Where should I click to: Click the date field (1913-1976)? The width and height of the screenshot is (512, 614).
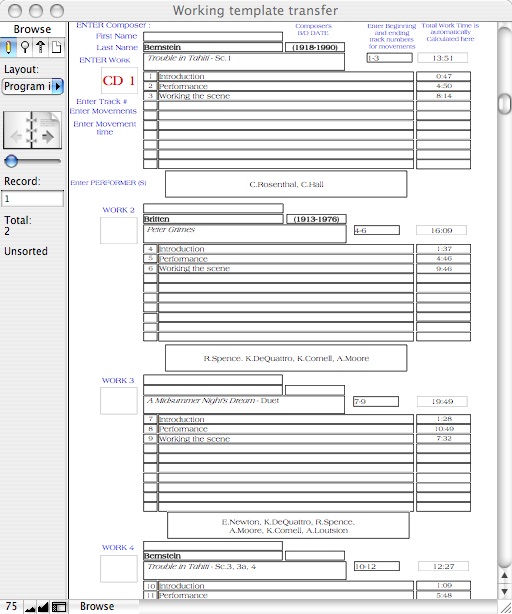coord(316,219)
